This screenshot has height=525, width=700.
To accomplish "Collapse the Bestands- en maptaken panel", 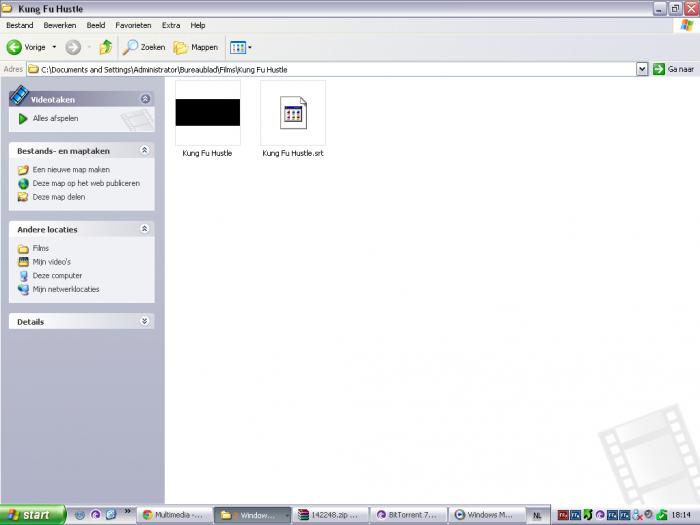I will point(144,150).
